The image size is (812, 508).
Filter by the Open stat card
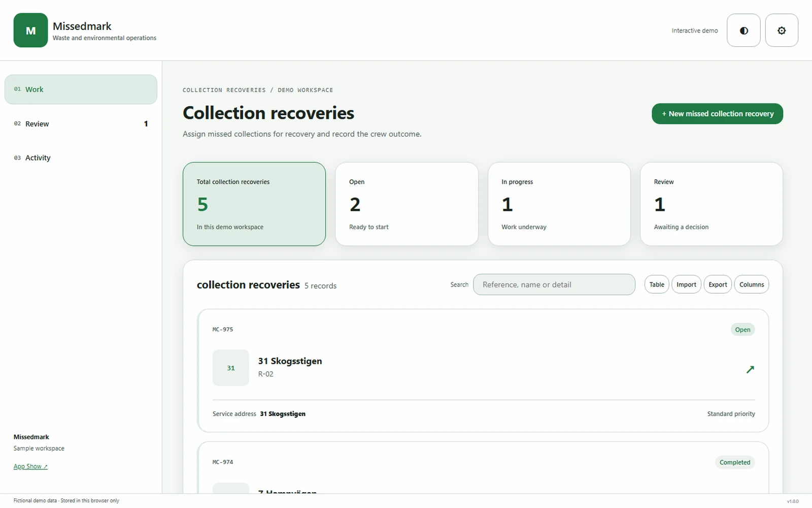click(x=407, y=204)
